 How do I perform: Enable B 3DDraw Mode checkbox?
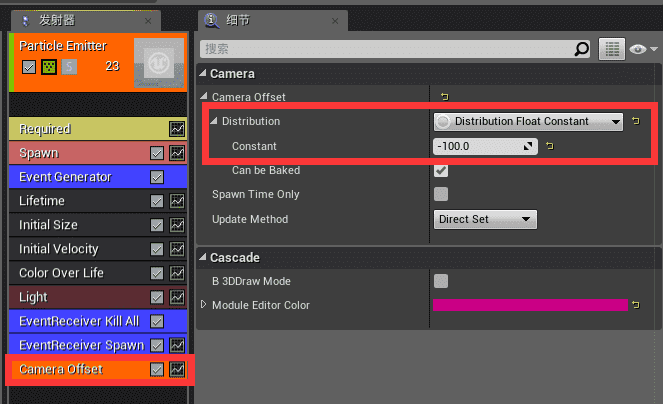[x=441, y=281]
